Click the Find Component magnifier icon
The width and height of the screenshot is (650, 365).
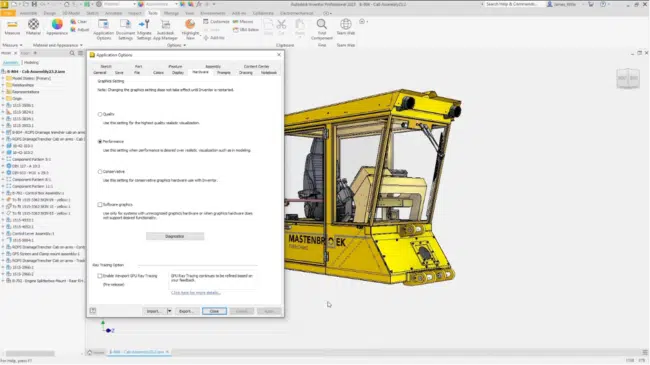point(322,24)
